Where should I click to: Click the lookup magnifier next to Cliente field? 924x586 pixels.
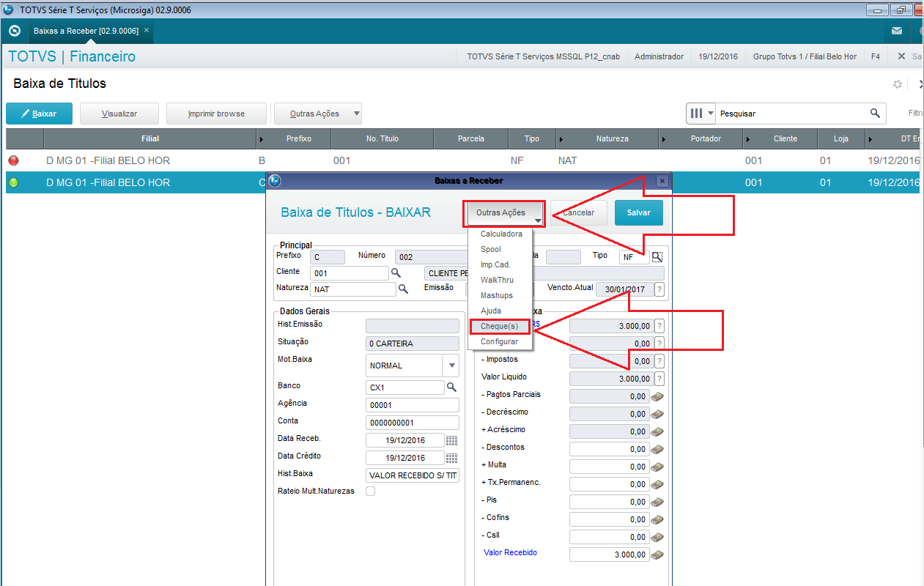click(x=396, y=272)
